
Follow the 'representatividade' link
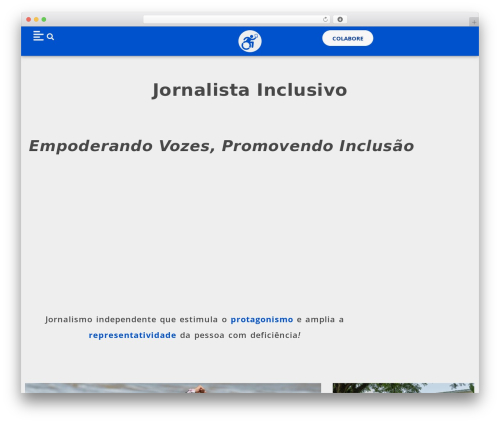[132, 335]
